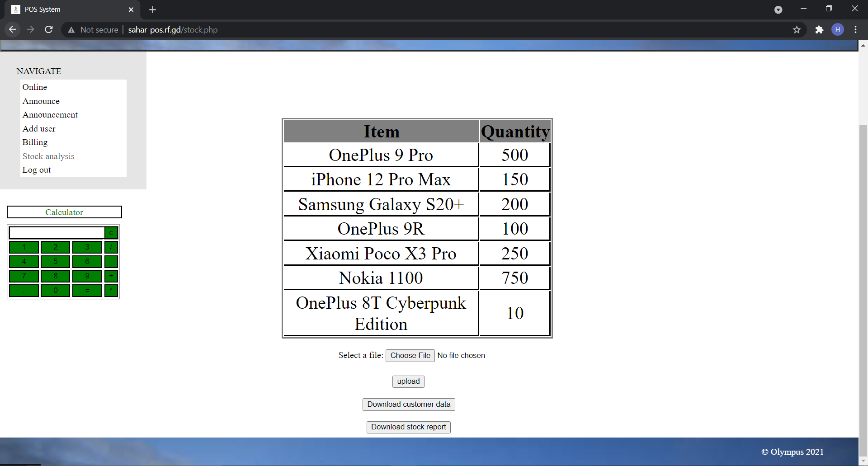Tap the calculator decimal point key
This screenshot has width=868, height=466.
24,291
